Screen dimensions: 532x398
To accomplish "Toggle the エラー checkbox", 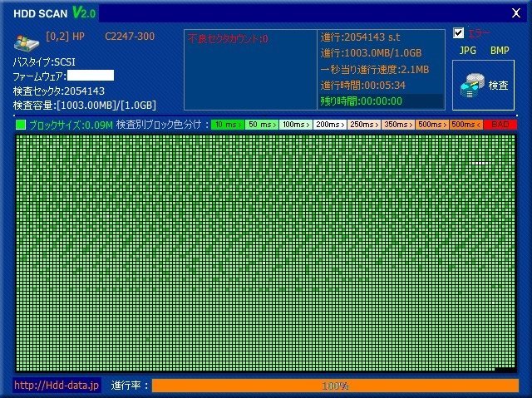I will (x=458, y=33).
